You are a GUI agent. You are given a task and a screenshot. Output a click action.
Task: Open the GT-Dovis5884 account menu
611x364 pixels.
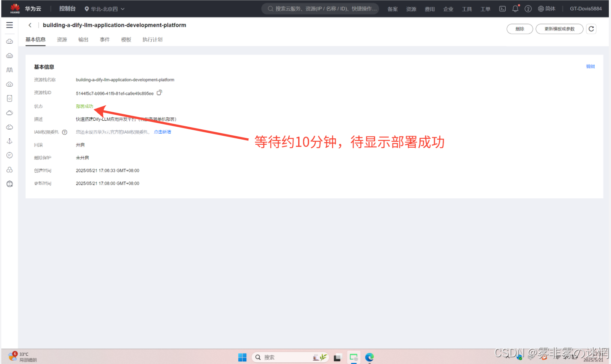tap(586, 9)
